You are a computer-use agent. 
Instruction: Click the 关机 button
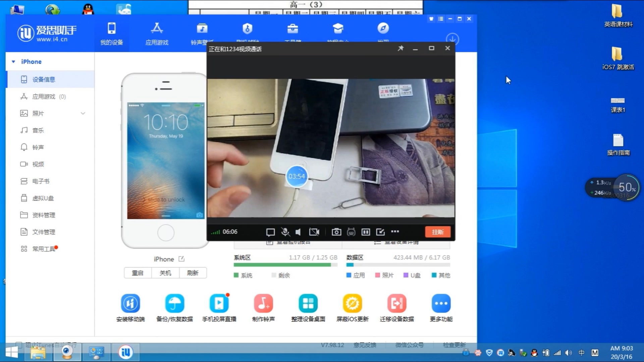coord(165,273)
